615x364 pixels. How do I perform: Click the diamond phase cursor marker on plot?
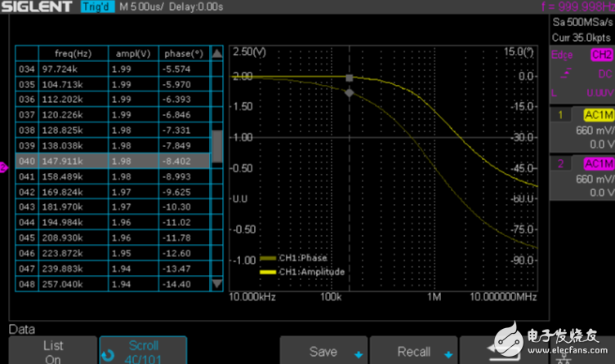350,93
